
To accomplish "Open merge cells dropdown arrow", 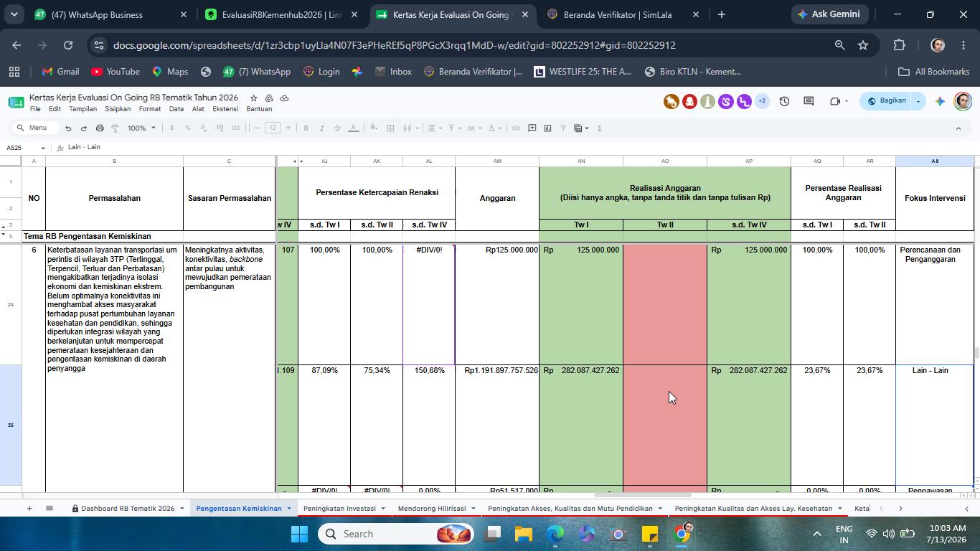I will coord(417,128).
